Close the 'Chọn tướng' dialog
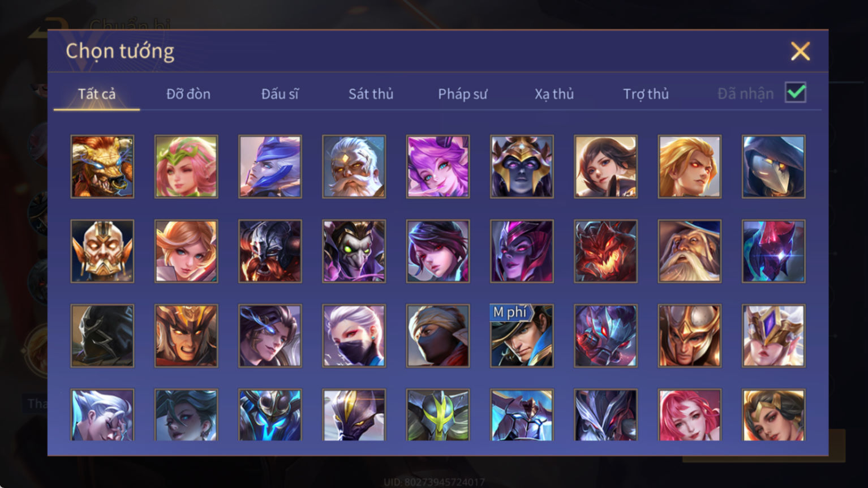The height and width of the screenshot is (488, 868). pyautogui.click(x=800, y=52)
